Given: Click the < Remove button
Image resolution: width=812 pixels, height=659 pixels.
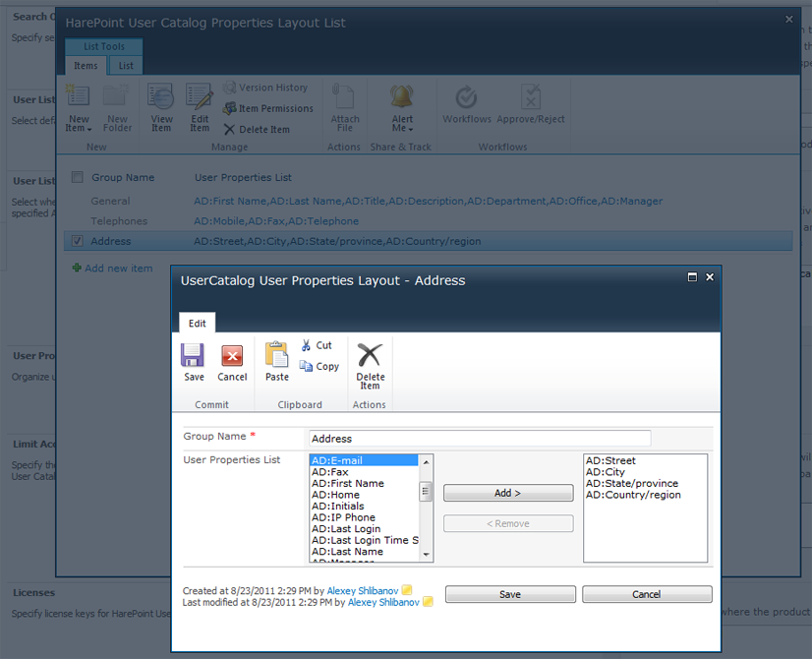Looking at the screenshot, I should pos(508,523).
